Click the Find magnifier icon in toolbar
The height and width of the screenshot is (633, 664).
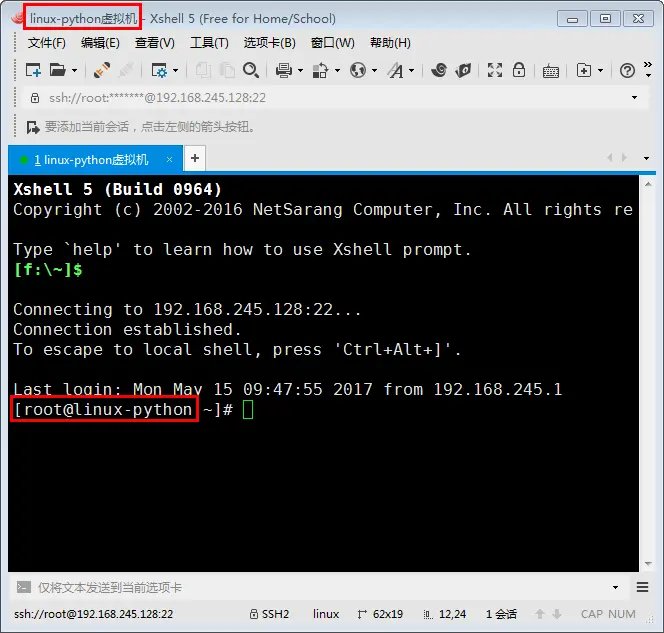[x=251, y=70]
